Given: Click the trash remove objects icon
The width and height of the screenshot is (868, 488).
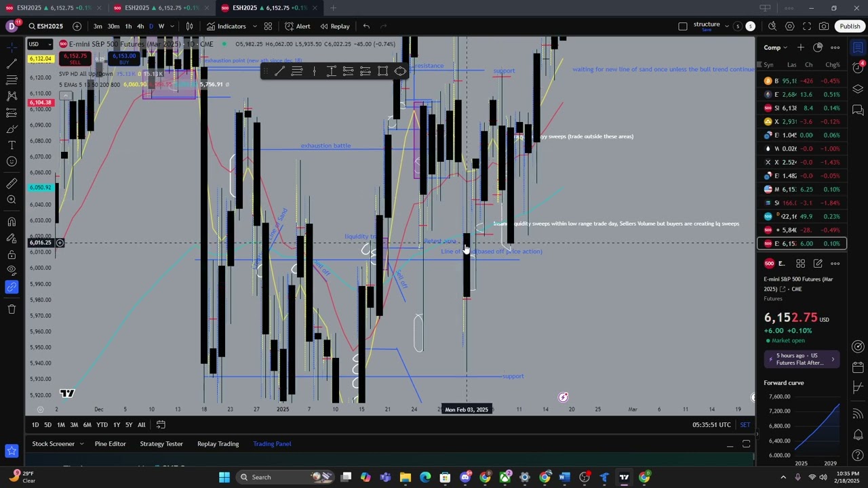Looking at the screenshot, I should pyautogui.click(x=12, y=309).
